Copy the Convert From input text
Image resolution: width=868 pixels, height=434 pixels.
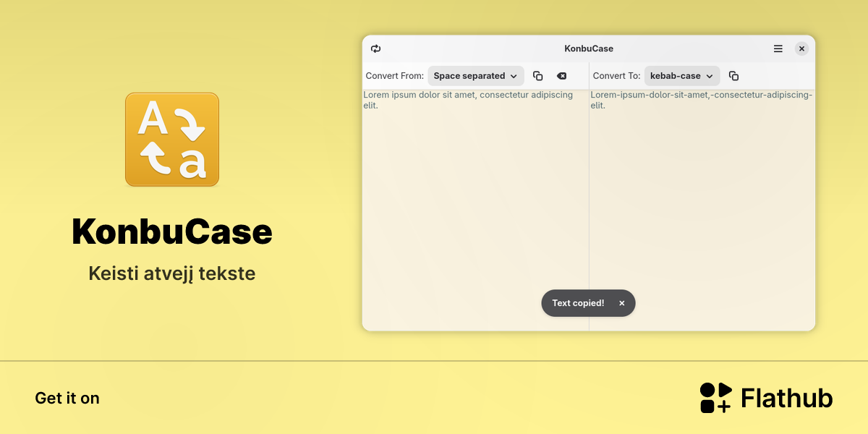(x=537, y=76)
